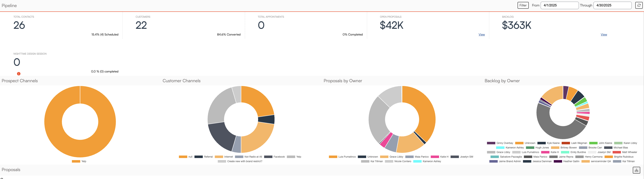Click 'Create new with brand restrict?' legend label
Image resolution: width=644 pixels, height=179 pixels.
tap(245, 161)
